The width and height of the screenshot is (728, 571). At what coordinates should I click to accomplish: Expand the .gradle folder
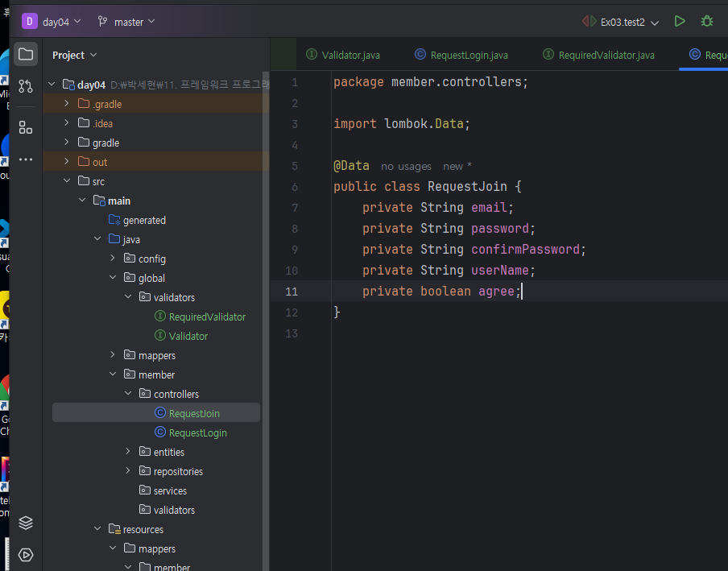66,104
